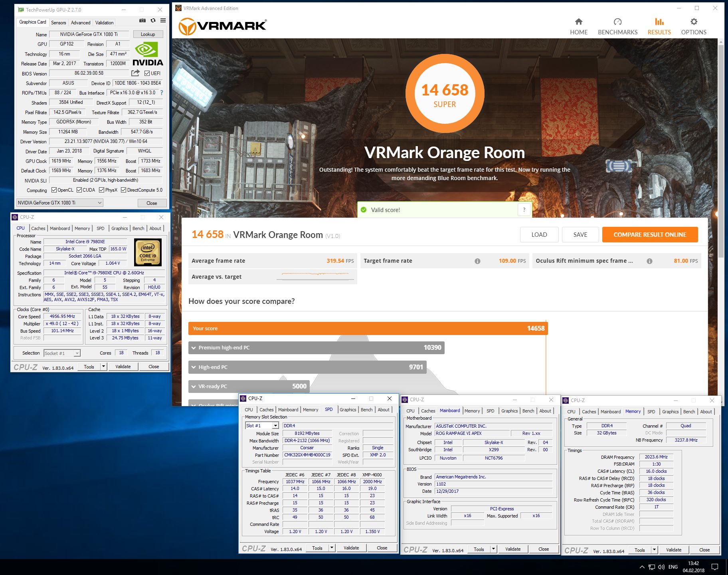728x575 pixels.
Task: Open the GPU-Z hamburger menu icon
Action: tap(163, 20)
